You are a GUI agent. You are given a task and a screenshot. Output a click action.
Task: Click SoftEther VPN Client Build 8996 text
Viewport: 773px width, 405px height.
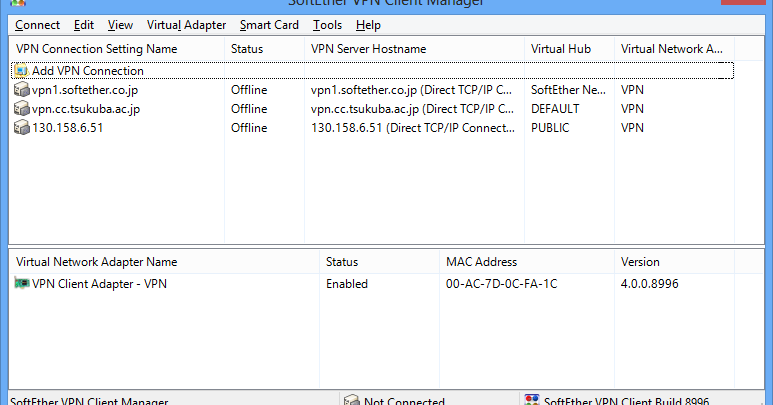coord(627,401)
